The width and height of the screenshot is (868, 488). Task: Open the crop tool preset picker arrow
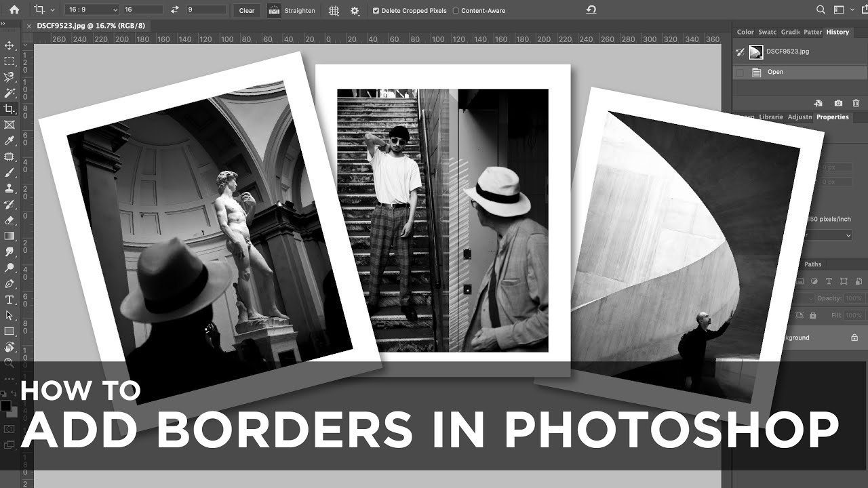[x=52, y=10]
